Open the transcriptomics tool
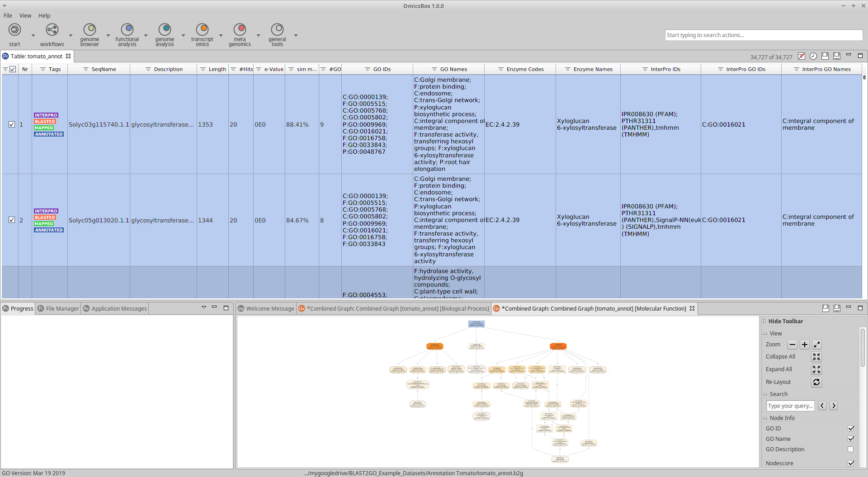The width and height of the screenshot is (868, 477). [x=202, y=30]
